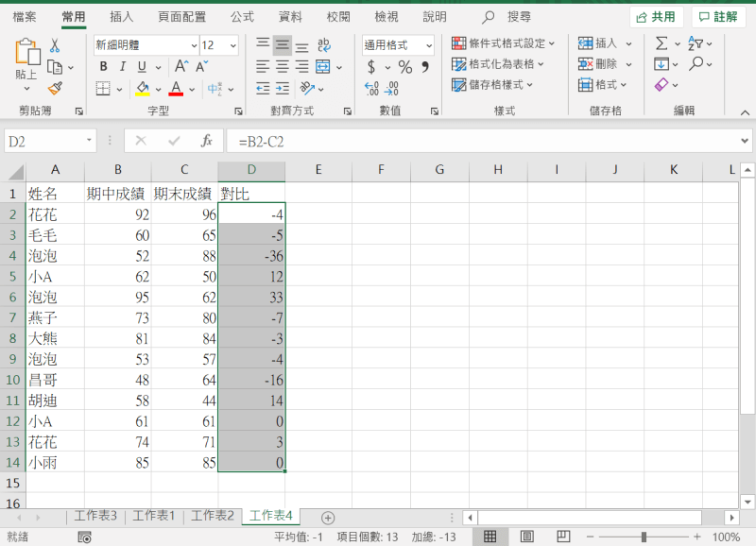Click the Cut scissors icon

[55, 45]
